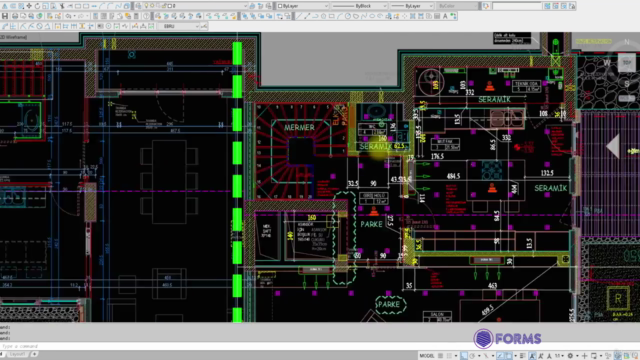640x360 pixels.
Task: Toggle polar tracking in status bar
Action: click(472, 356)
